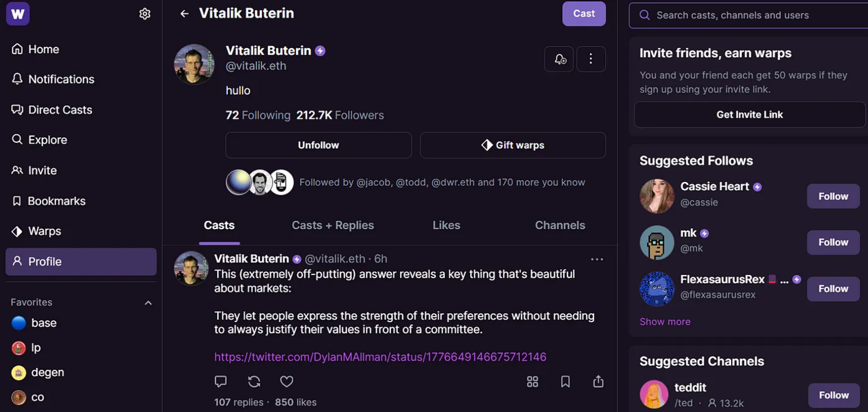868x412 pixels.
Task: Toggle notification bell for this profile
Action: coord(559,59)
